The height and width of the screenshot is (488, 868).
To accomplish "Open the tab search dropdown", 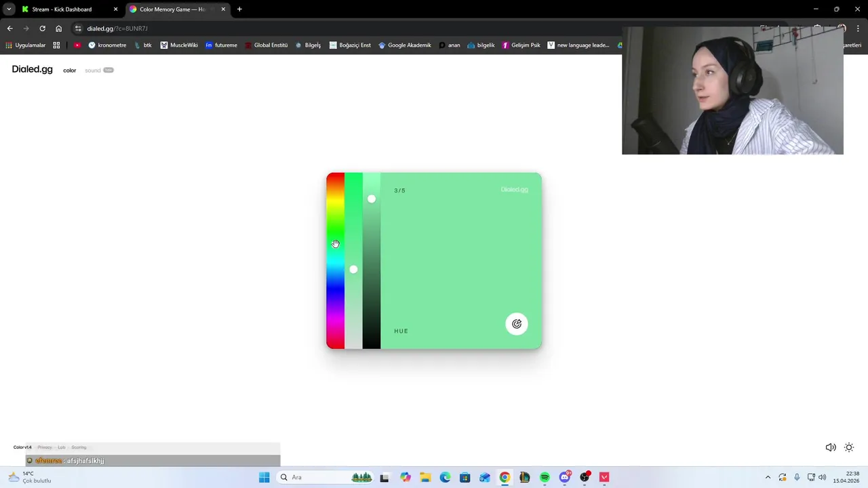I will coord(9,9).
